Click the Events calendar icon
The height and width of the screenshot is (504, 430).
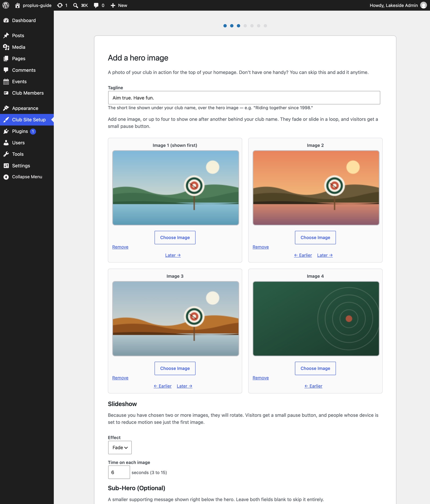coord(6,81)
